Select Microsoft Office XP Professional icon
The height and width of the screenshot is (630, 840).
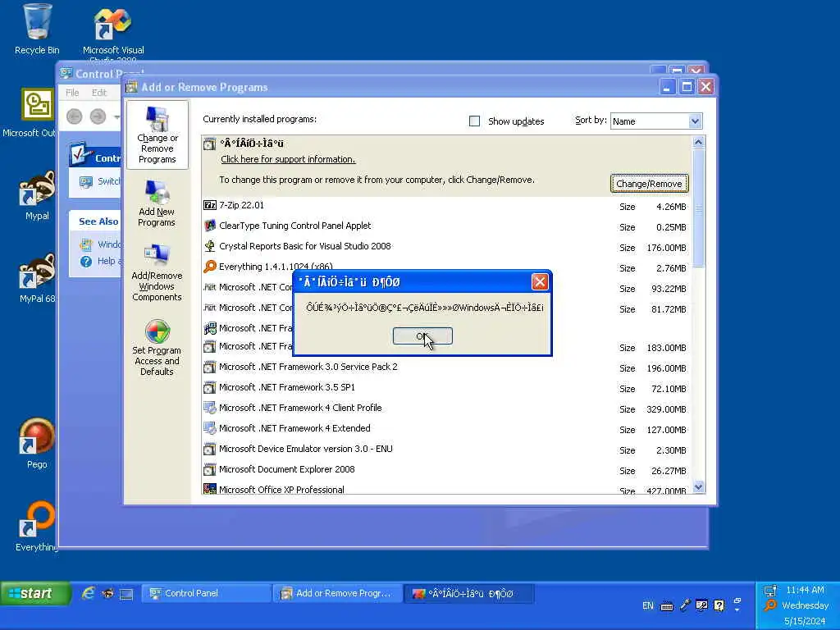(x=210, y=489)
